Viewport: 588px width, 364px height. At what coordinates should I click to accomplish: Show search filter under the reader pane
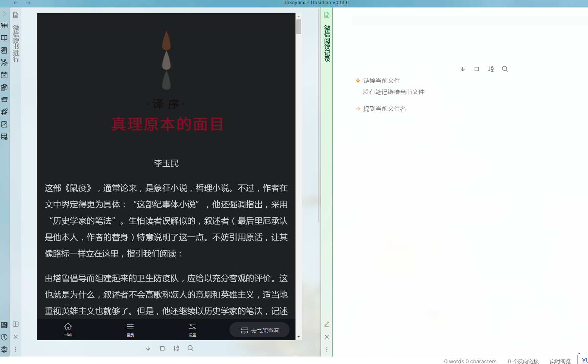pyautogui.click(x=190, y=348)
